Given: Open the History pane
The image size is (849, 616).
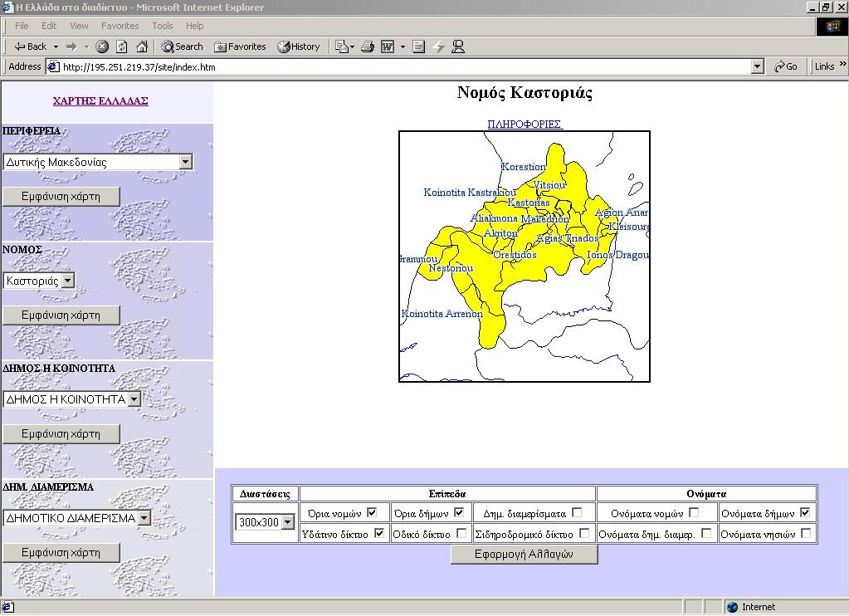Looking at the screenshot, I should pos(299,46).
